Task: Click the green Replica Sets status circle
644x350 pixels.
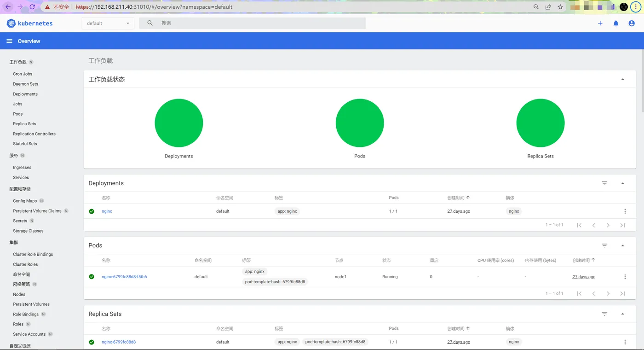Action: (540, 123)
